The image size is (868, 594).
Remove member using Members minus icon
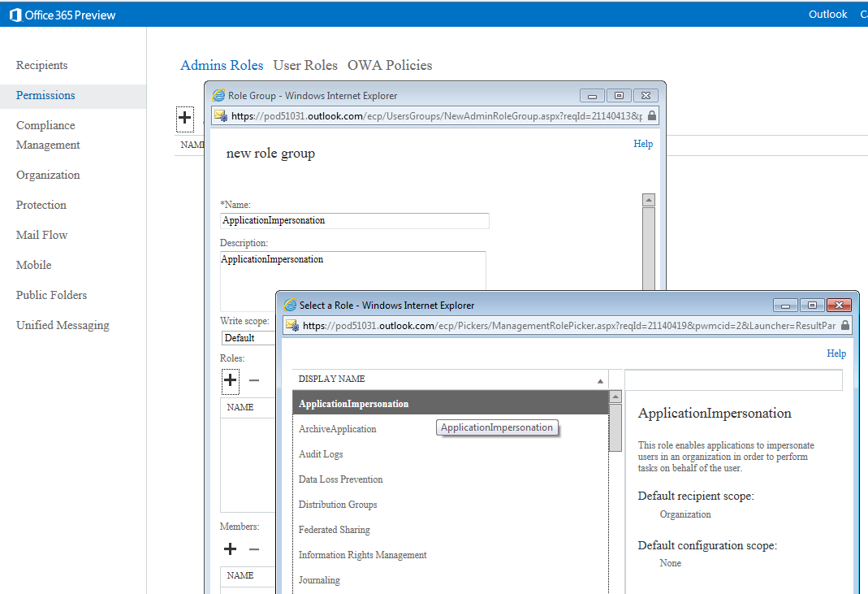254,549
